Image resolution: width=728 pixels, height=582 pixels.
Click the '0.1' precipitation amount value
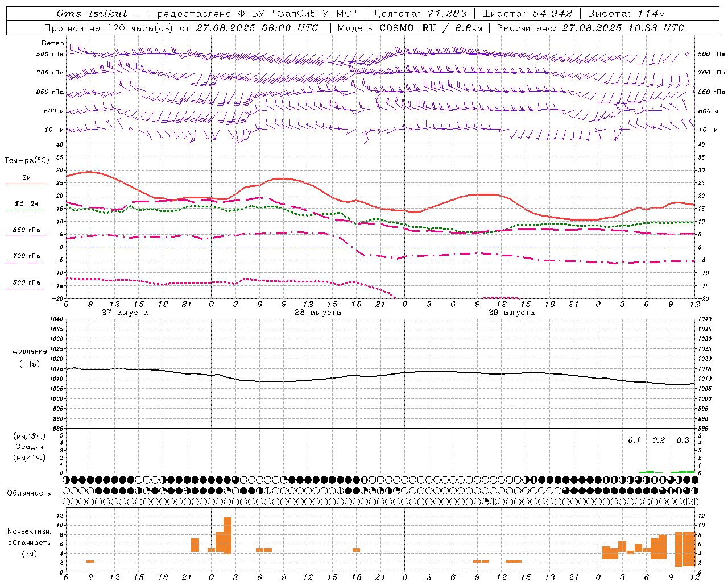coord(634,440)
